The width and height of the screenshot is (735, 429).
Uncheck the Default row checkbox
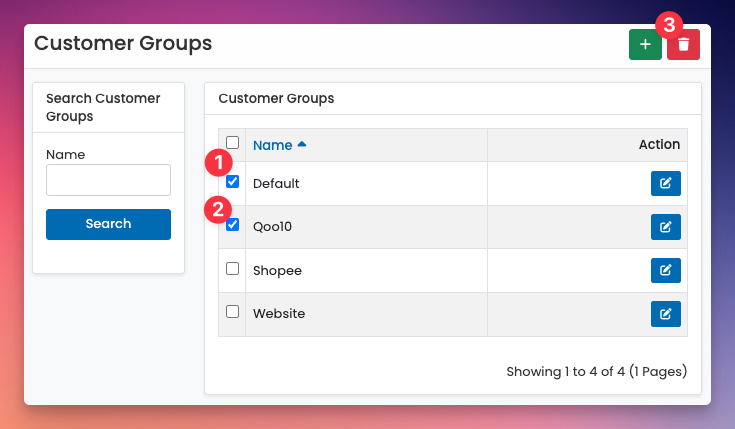233,182
